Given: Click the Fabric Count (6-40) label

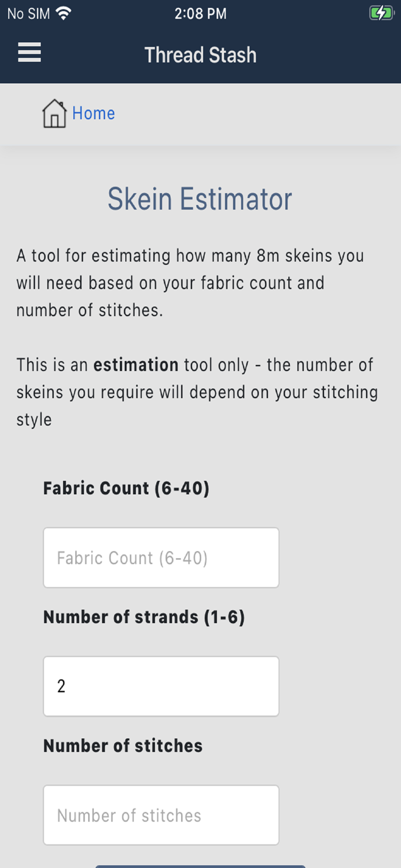Looking at the screenshot, I should [x=127, y=488].
